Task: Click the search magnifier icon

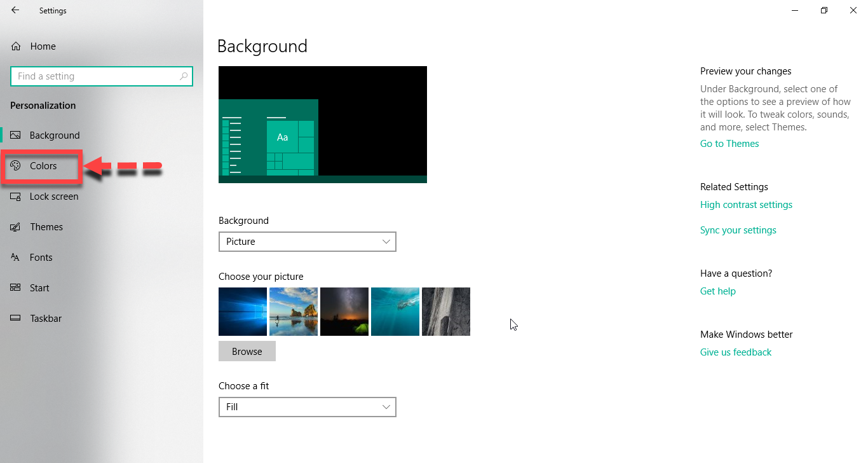Action: (184, 76)
